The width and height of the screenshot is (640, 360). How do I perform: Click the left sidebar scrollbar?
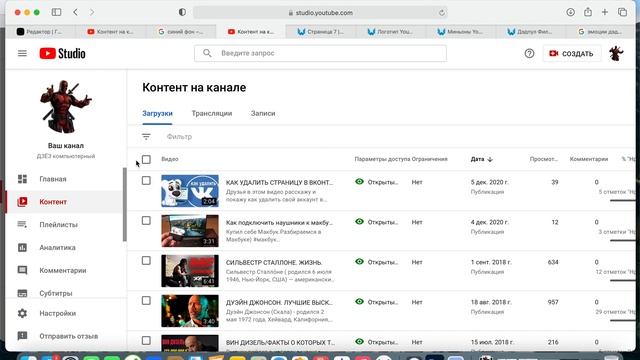coord(124,204)
